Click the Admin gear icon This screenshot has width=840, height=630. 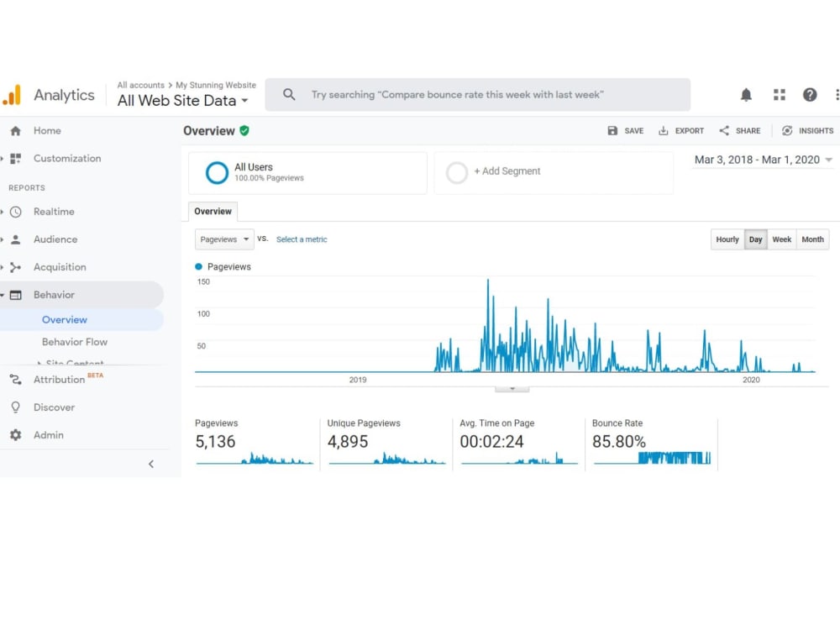point(15,435)
